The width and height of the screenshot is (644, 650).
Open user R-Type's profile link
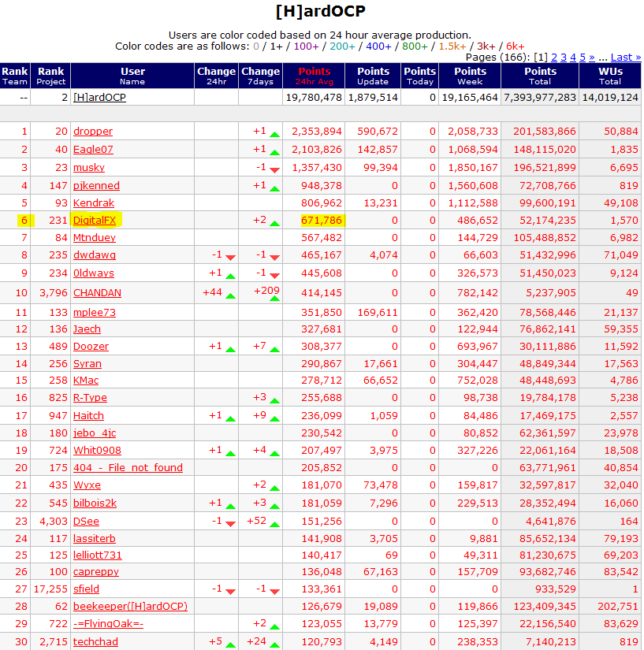point(90,398)
